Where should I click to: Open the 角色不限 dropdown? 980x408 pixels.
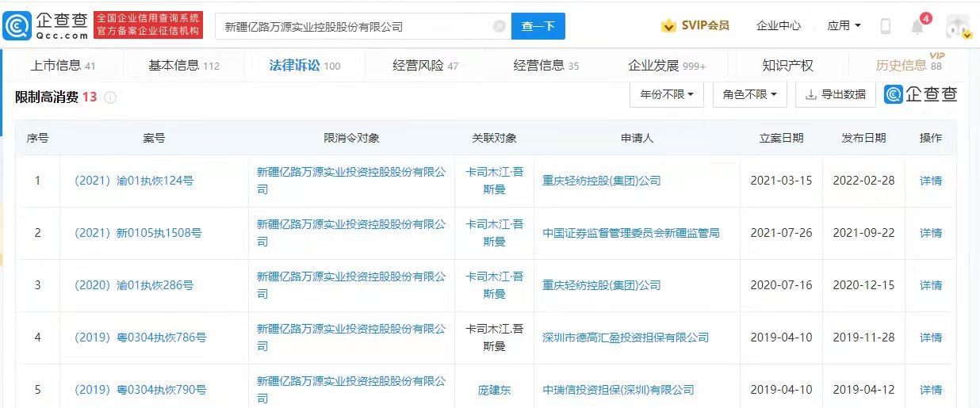point(749,94)
